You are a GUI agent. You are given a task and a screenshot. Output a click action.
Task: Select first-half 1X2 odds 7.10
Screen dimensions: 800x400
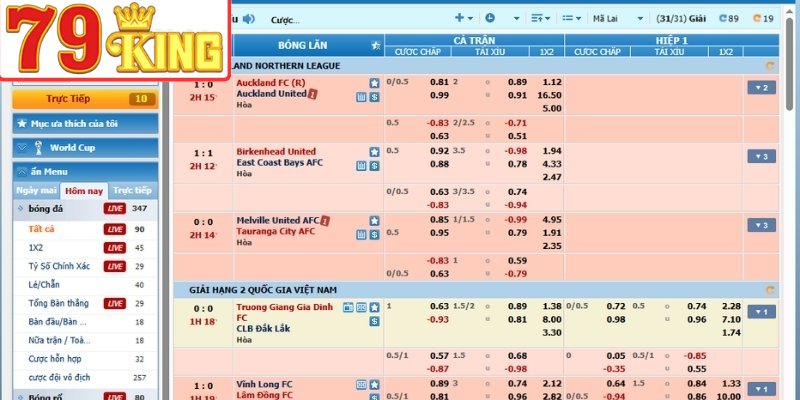tap(732, 320)
